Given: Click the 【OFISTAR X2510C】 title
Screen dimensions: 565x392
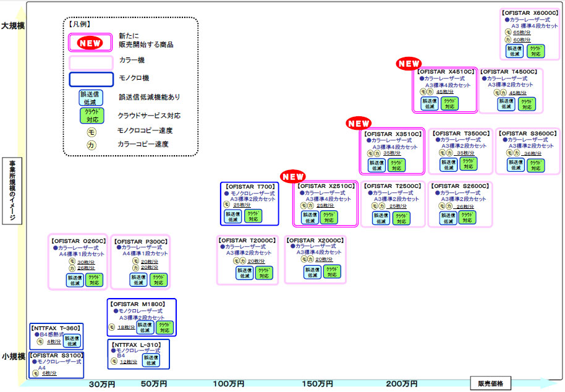Looking at the screenshot, I should click(326, 186).
